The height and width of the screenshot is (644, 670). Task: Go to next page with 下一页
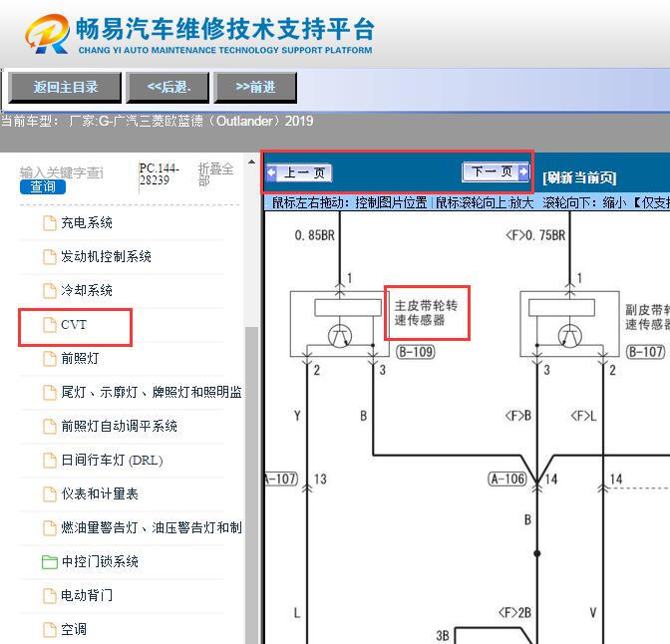pos(496,171)
